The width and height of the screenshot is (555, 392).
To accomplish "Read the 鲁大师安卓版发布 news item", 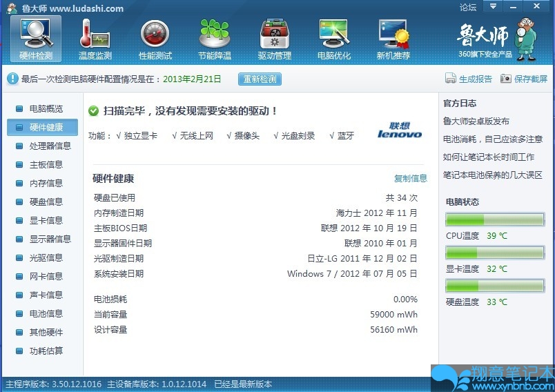I will pyautogui.click(x=476, y=121).
